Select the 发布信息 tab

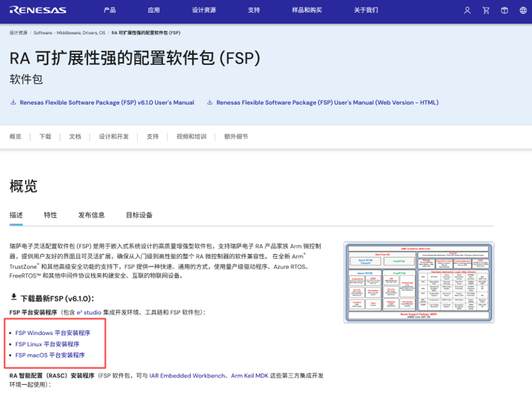(x=91, y=215)
